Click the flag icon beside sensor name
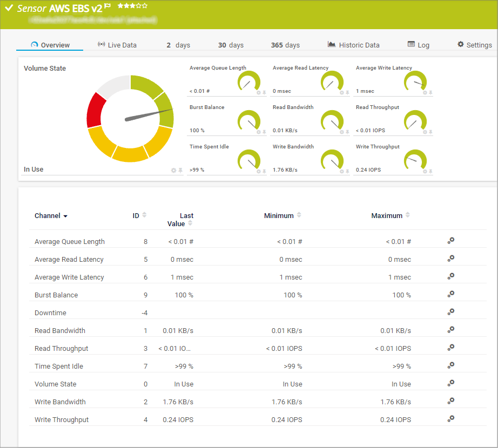The height and width of the screenshot is (448, 498). (x=107, y=6)
